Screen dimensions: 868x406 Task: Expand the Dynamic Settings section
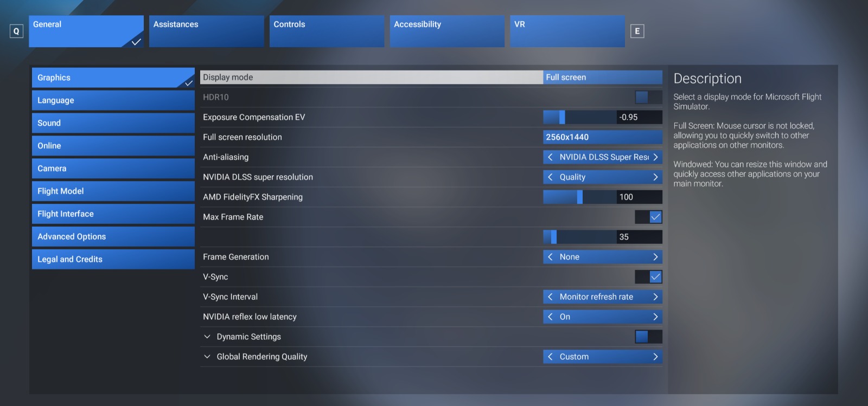[207, 337]
